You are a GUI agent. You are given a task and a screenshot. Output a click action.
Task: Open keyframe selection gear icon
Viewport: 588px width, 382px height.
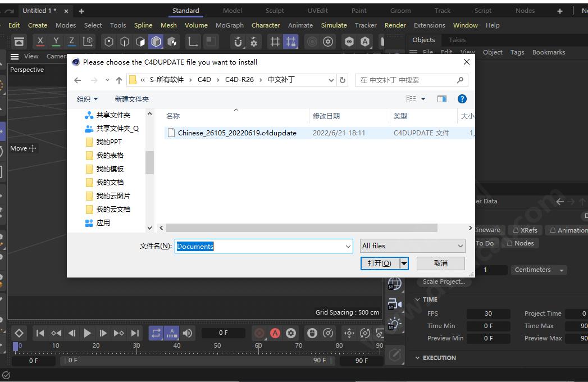tap(291, 333)
